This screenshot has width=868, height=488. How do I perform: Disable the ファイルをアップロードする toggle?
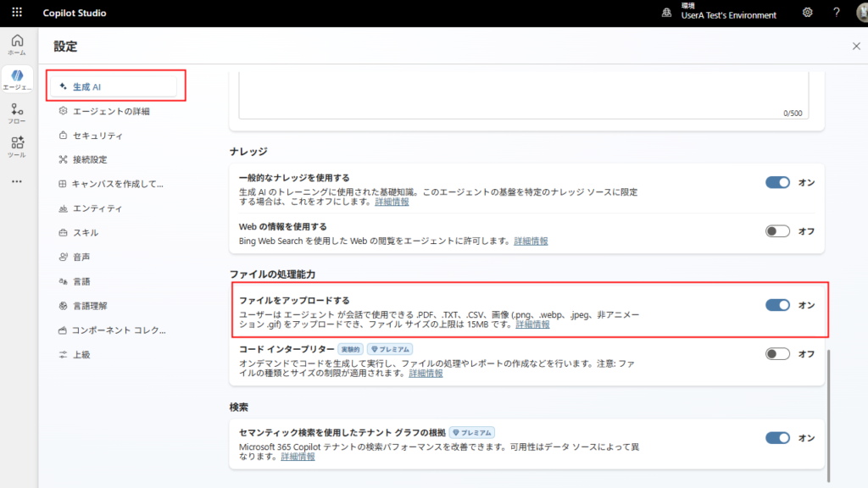pos(776,304)
